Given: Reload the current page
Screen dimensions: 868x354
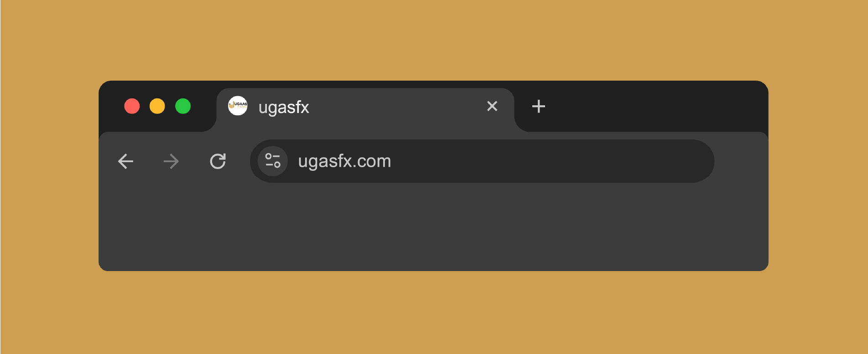Looking at the screenshot, I should tap(218, 161).
